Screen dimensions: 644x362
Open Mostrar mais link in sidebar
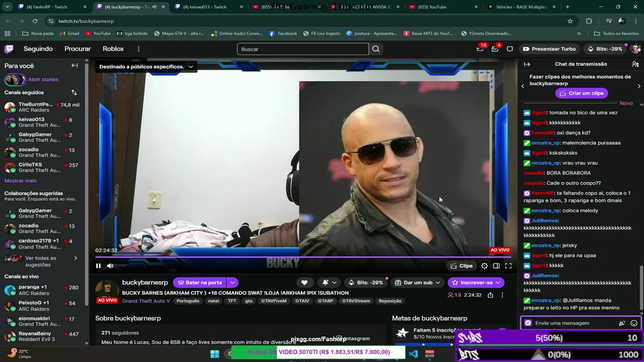[21, 180]
